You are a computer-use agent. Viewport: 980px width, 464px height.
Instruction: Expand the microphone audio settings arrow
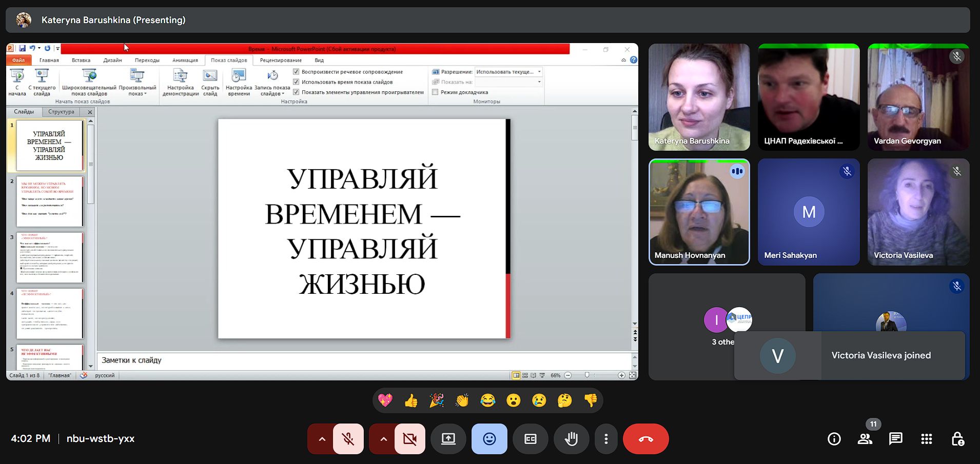[322, 439]
